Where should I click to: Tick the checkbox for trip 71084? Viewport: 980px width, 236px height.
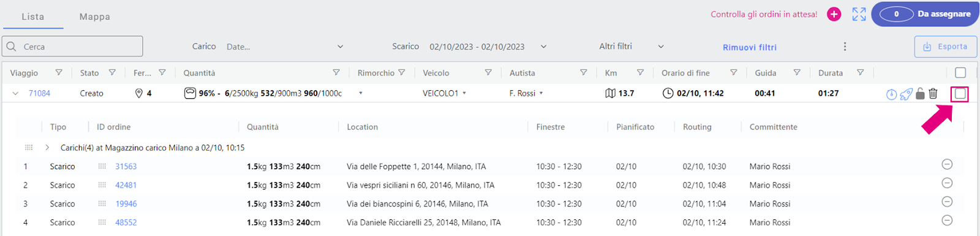960,94
